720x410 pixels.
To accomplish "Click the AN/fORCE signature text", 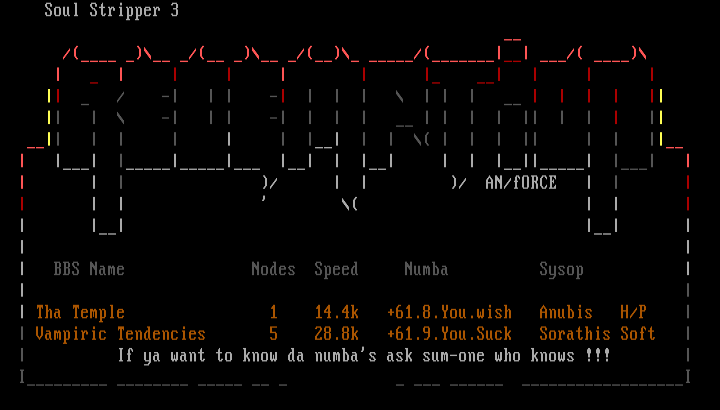I will click(x=520, y=183).
